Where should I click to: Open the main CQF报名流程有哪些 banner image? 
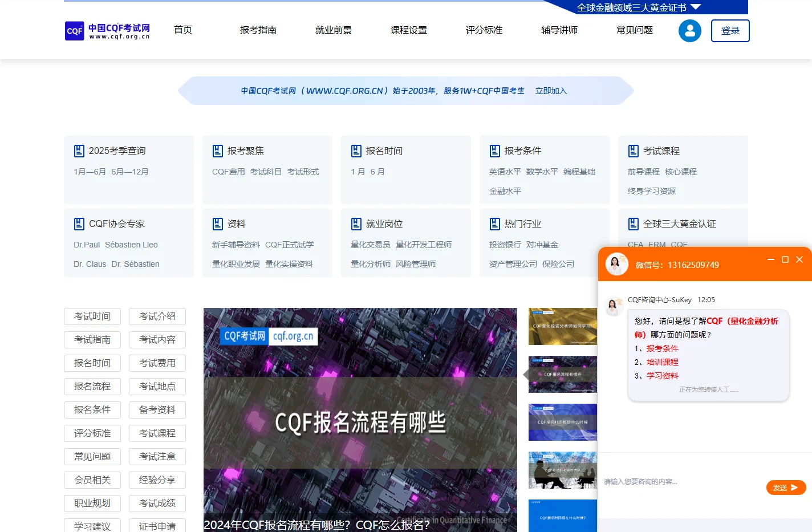pos(360,420)
